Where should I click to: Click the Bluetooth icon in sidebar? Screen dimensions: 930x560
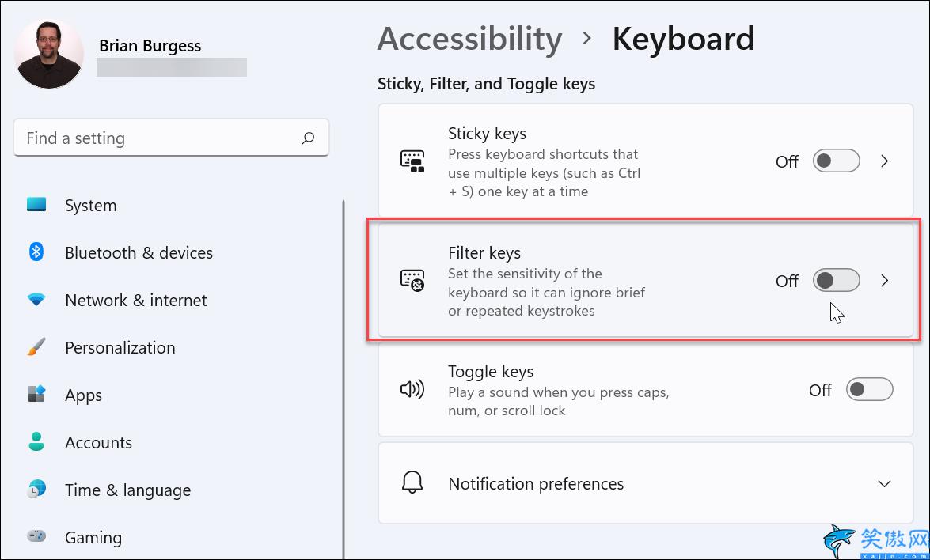pos(36,252)
